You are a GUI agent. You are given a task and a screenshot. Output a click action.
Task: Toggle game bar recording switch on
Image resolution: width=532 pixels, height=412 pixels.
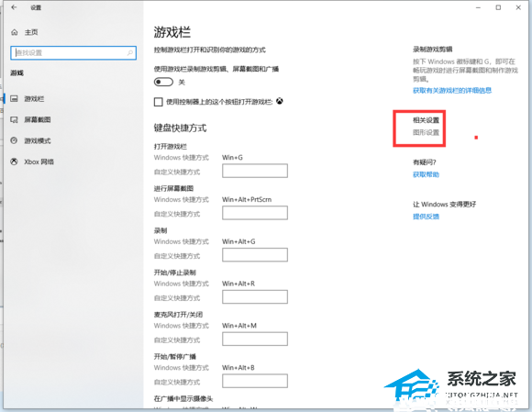(163, 83)
